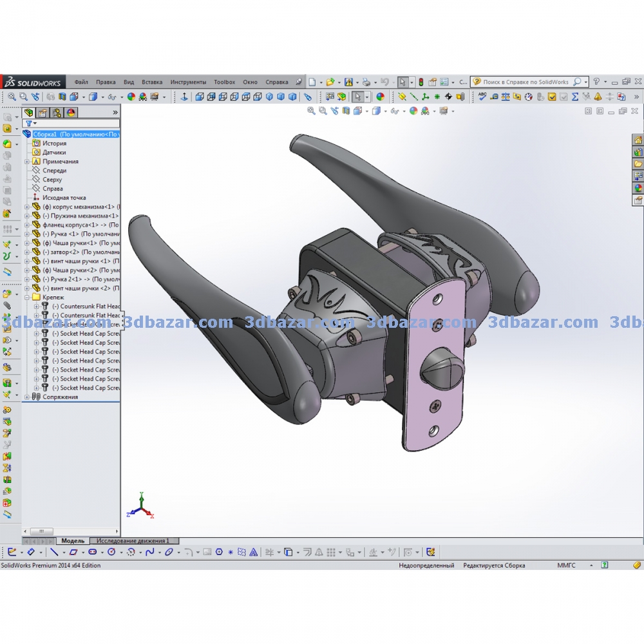
Task: Open the Инструменты menu
Action: (x=188, y=82)
